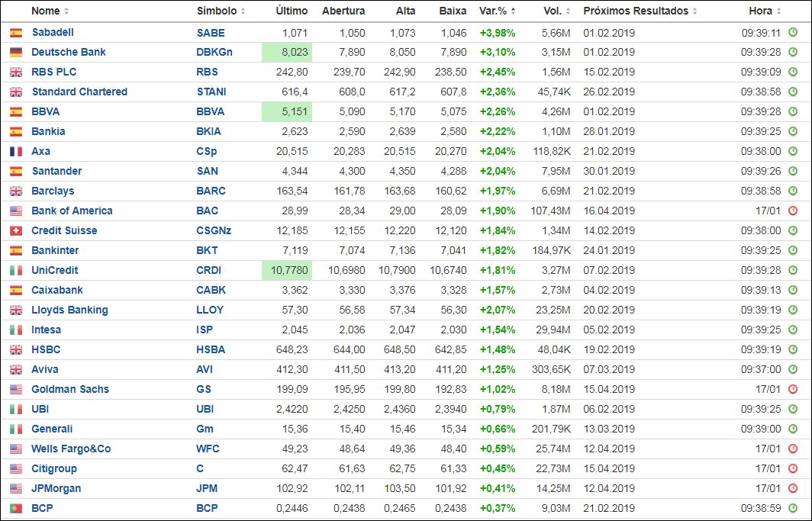Viewport: 812px width, 521px height.
Task: Click the Spain flag next to Santander
Action: [x=16, y=172]
